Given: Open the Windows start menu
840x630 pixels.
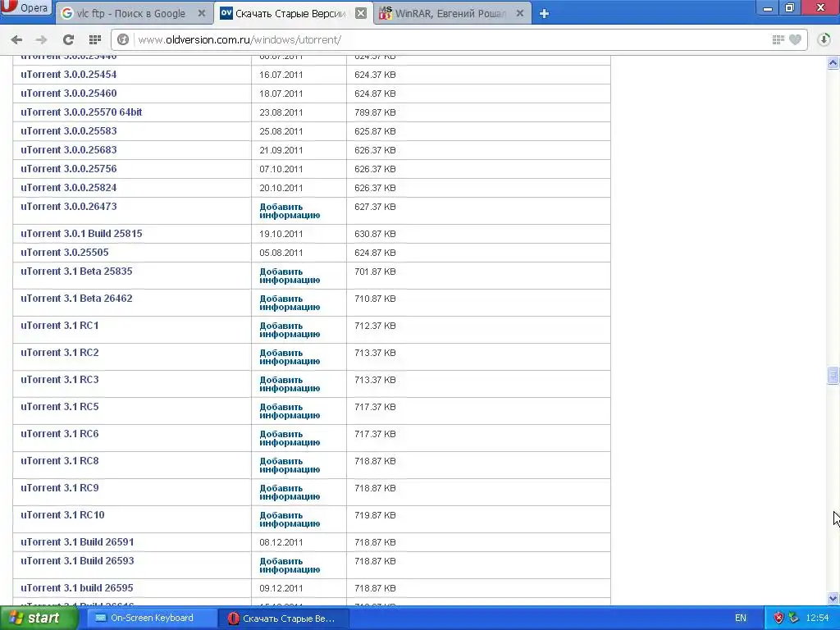Looking at the screenshot, I should pos(39,619).
